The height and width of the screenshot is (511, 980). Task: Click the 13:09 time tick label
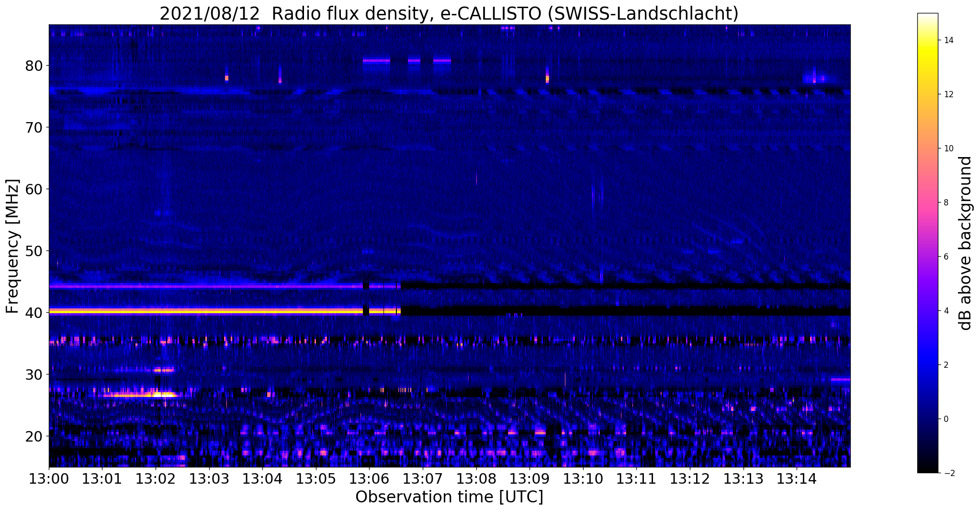tap(529, 479)
